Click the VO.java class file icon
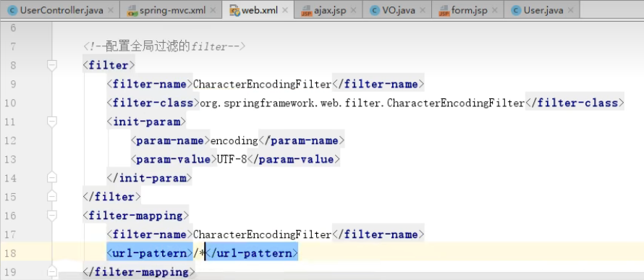Screen dimensions: 644x280 click(374, 11)
